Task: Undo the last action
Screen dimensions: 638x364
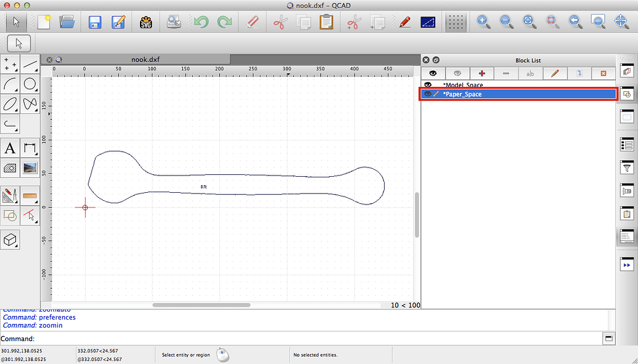Action: (x=201, y=22)
